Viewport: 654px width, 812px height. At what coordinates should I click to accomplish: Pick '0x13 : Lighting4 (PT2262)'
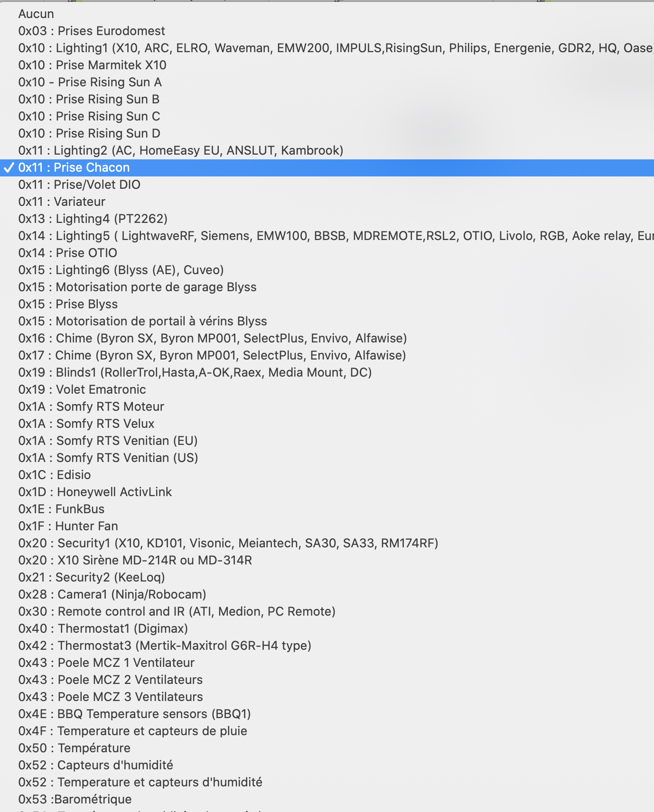click(327, 219)
